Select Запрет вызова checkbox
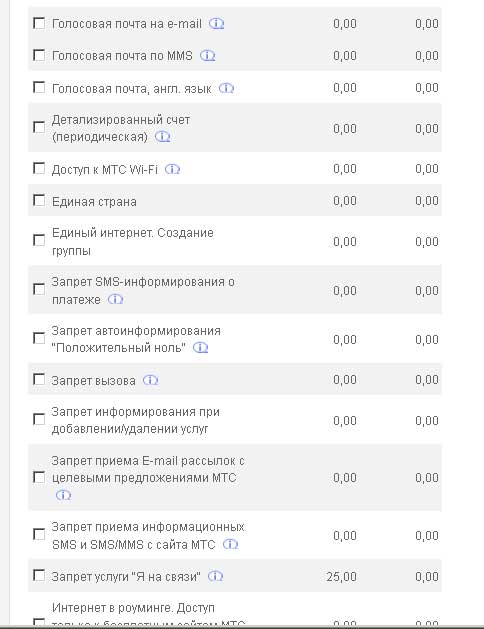This screenshot has width=484, height=629. click(39, 379)
